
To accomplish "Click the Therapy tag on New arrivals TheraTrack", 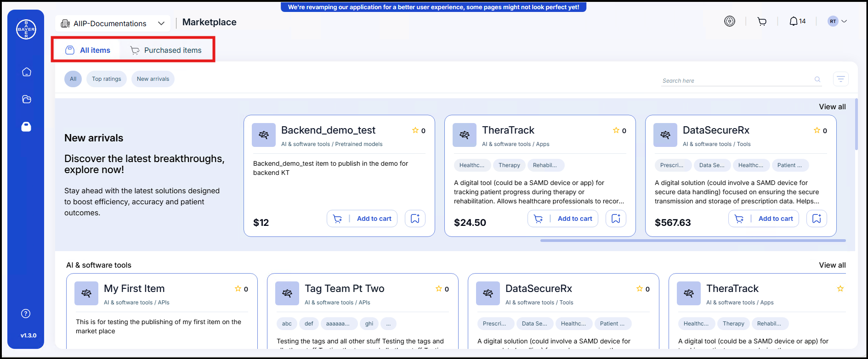I will coord(509,165).
